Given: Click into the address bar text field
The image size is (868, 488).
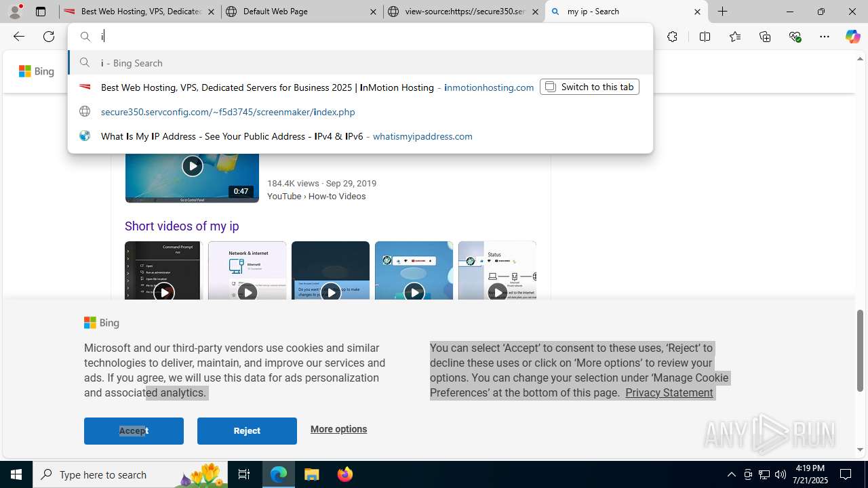Looking at the screenshot, I should (360, 37).
